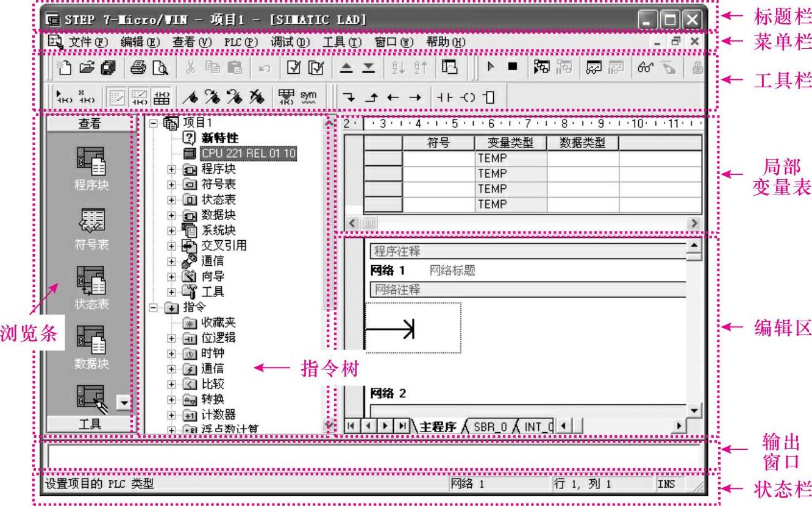Go to the next bookmark
The height and width of the screenshot is (506, 812).
212,97
